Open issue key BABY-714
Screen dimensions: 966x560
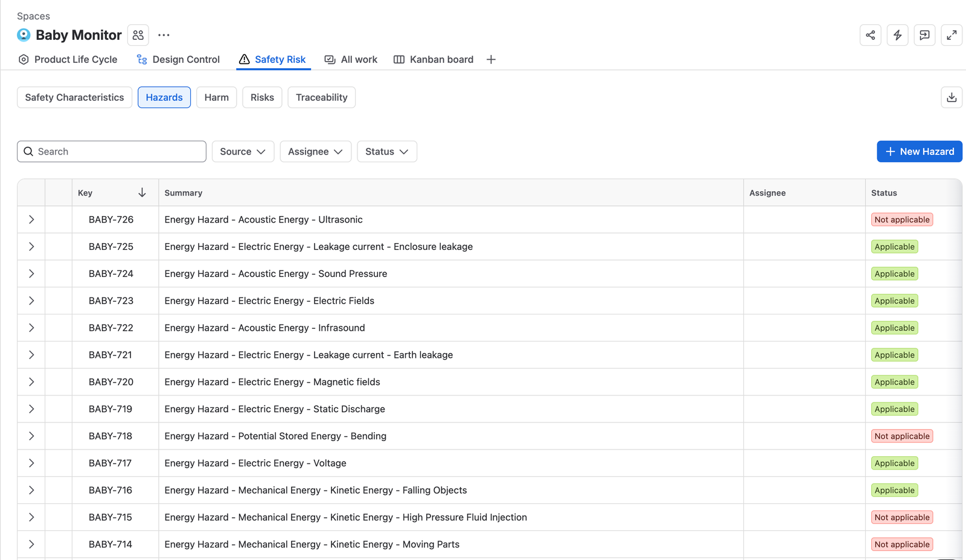click(x=110, y=544)
